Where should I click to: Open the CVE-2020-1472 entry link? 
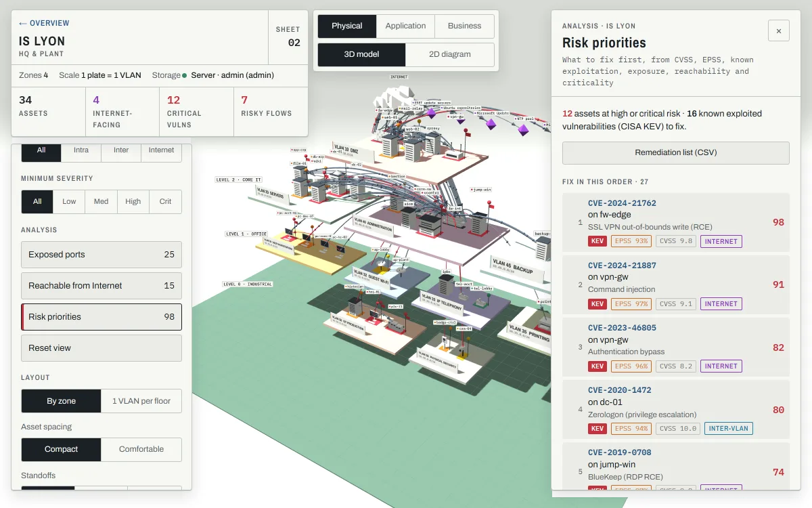tap(620, 390)
